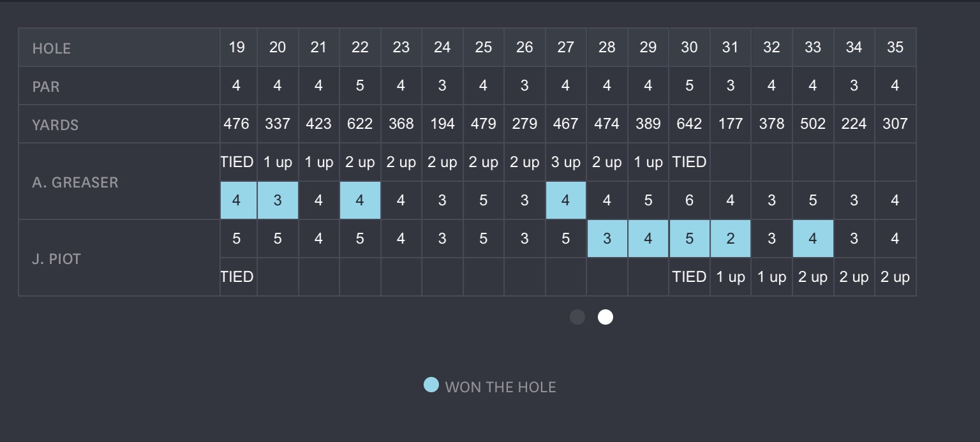Click Greaser's winning score on hole 22

(x=360, y=200)
